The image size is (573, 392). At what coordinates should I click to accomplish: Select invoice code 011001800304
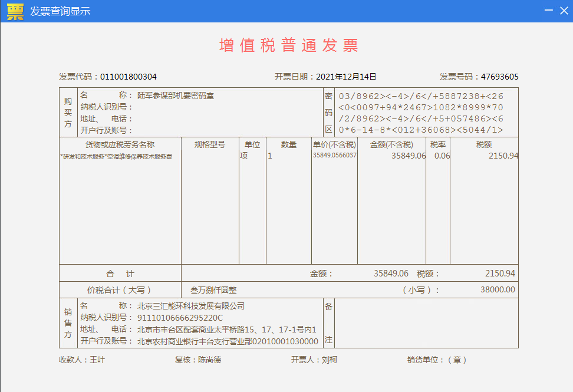click(129, 77)
